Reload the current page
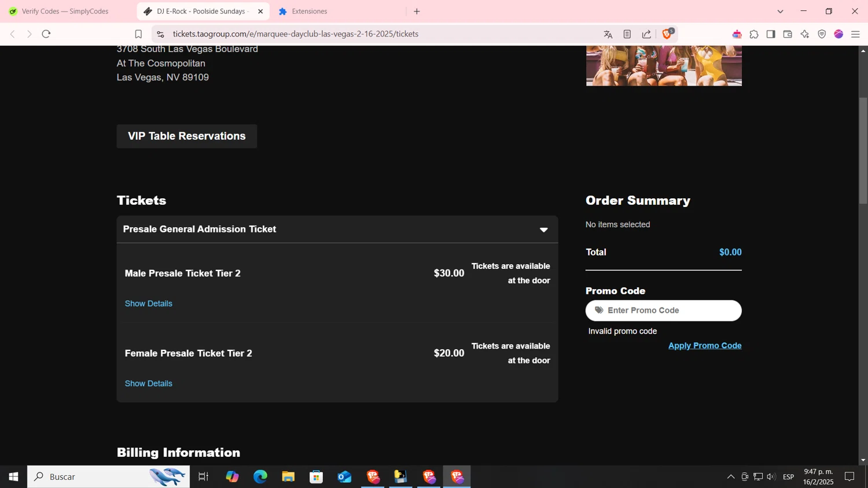 click(46, 34)
